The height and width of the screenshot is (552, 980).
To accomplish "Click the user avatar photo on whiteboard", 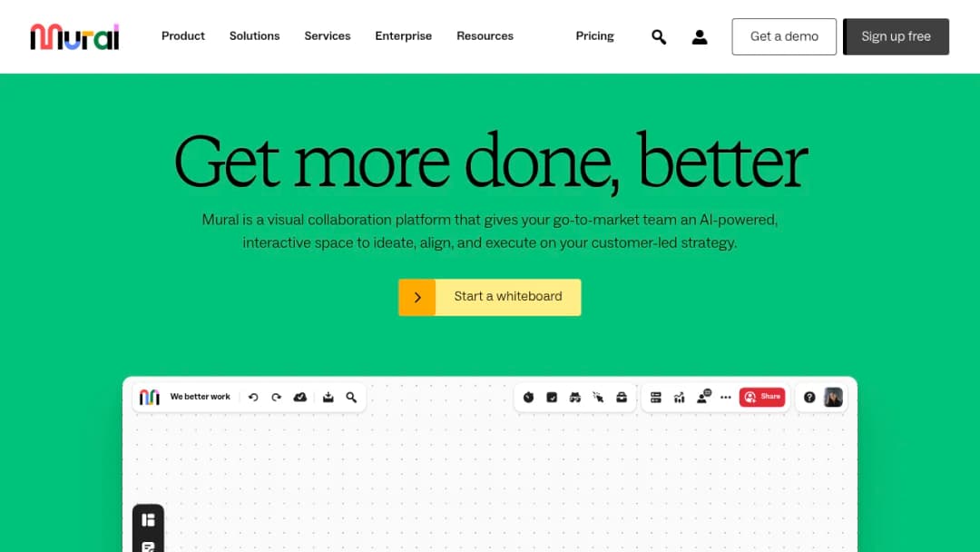I will 833,397.
